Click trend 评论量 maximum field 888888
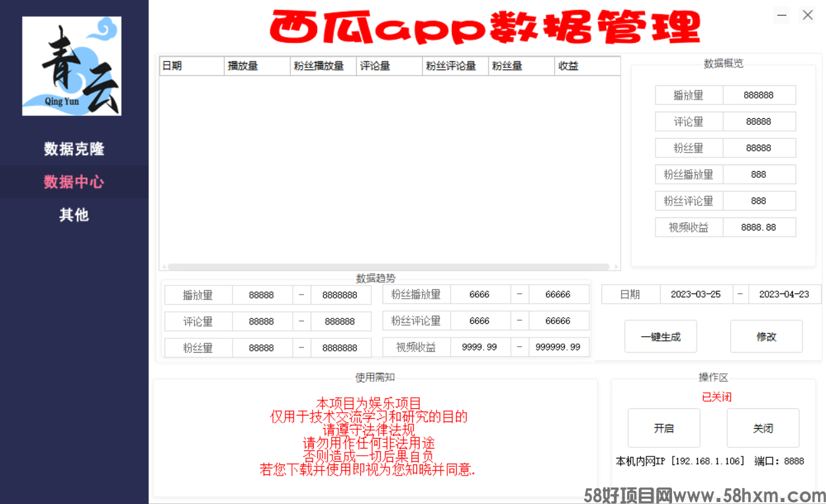826x504 pixels. click(x=340, y=322)
